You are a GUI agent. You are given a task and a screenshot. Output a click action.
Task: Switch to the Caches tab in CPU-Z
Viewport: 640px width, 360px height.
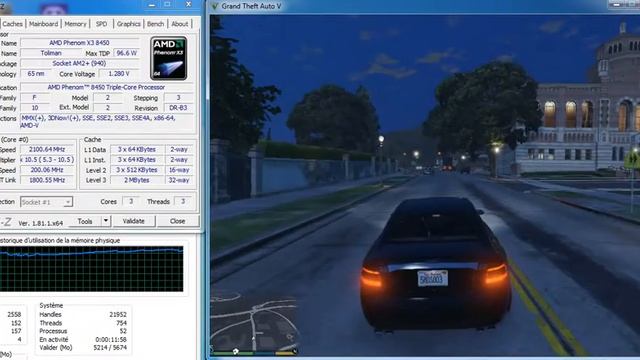(x=13, y=24)
